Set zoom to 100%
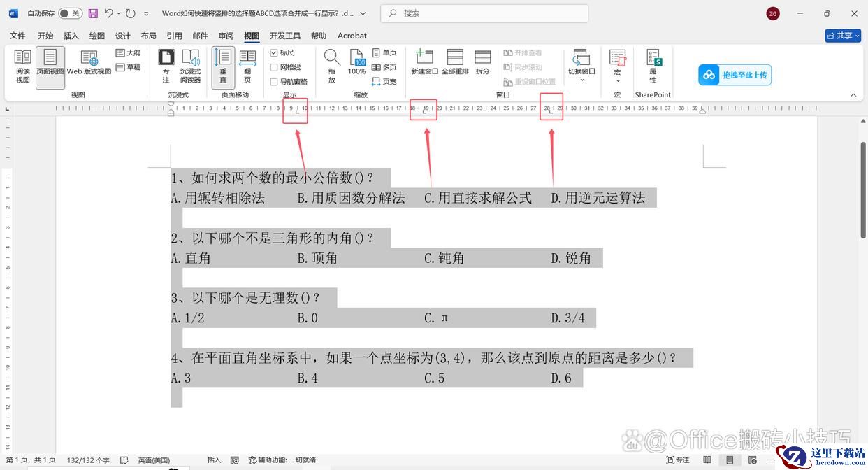 click(x=356, y=63)
